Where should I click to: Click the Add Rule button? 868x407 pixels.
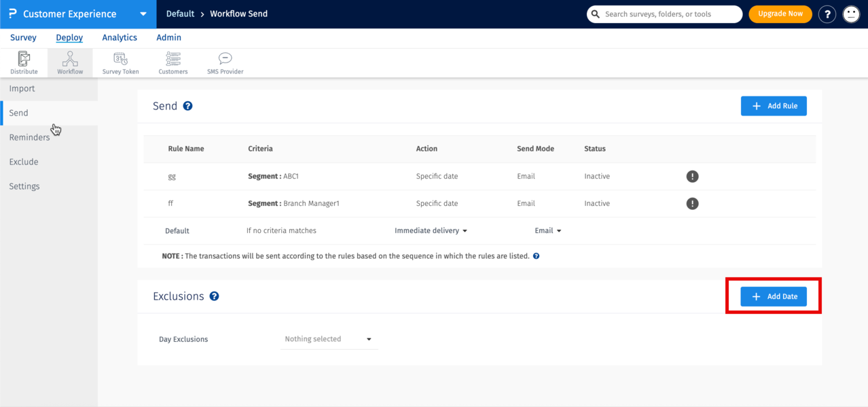(x=774, y=105)
